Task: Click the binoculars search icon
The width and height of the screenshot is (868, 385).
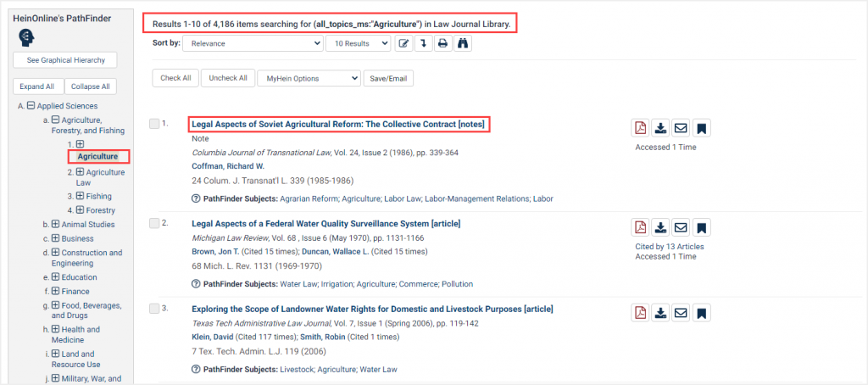Action: click(462, 43)
